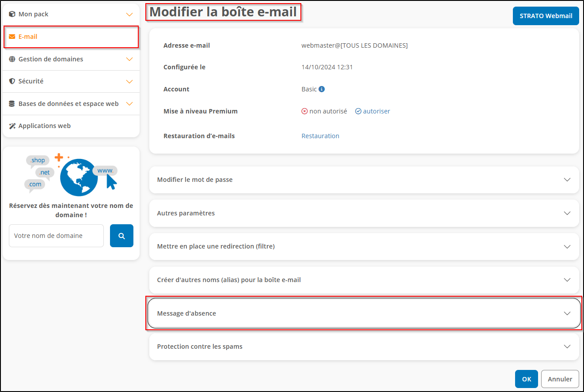Image resolution: width=584 pixels, height=392 pixels.
Task: Open Gestion de domaines in the sidebar
Action: [x=51, y=59]
